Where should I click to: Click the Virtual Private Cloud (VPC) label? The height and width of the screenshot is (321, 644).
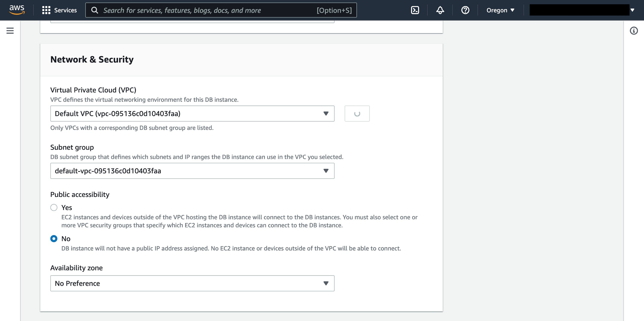(x=93, y=90)
